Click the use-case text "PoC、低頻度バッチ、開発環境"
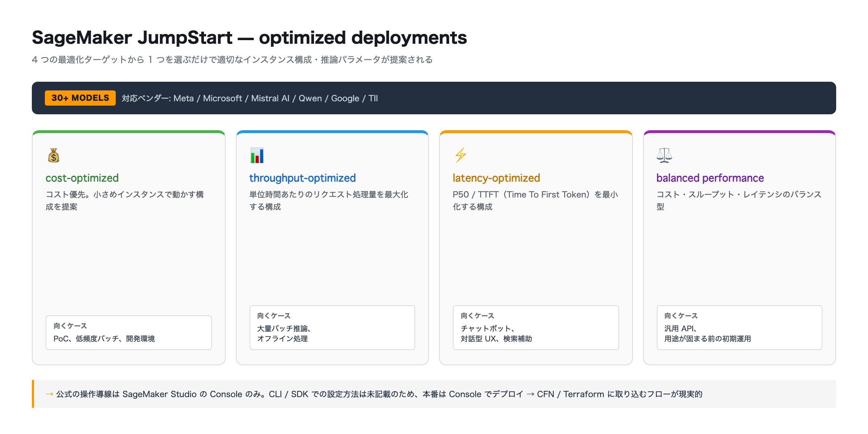This screenshot has height=434, width=868. point(104,339)
